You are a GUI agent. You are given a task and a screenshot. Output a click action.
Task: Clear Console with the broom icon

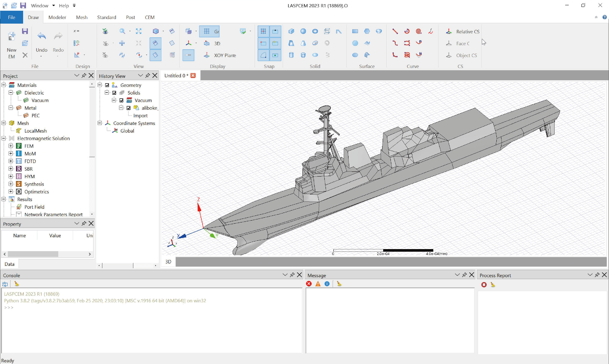click(16, 284)
